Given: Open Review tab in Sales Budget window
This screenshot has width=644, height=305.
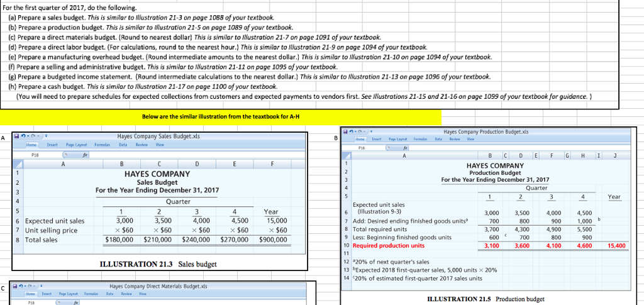Looking at the screenshot, I should [x=142, y=145].
